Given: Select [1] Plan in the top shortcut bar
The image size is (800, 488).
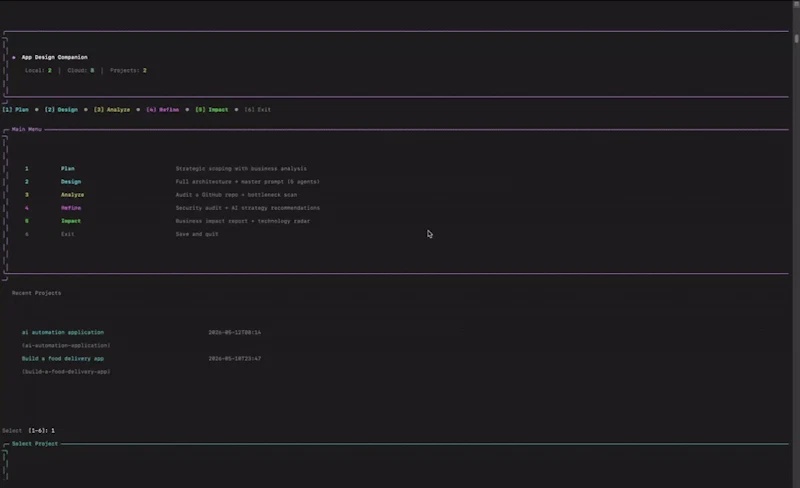Looking at the screenshot, I should (15, 110).
